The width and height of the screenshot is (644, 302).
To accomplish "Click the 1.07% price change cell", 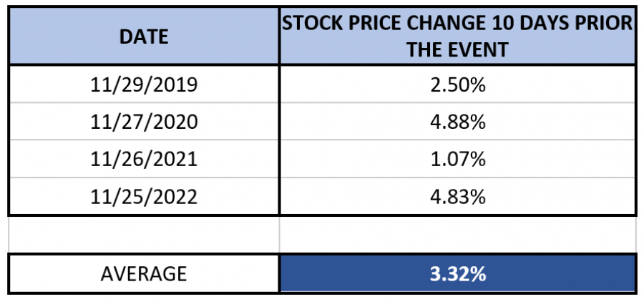I will (x=457, y=159).
